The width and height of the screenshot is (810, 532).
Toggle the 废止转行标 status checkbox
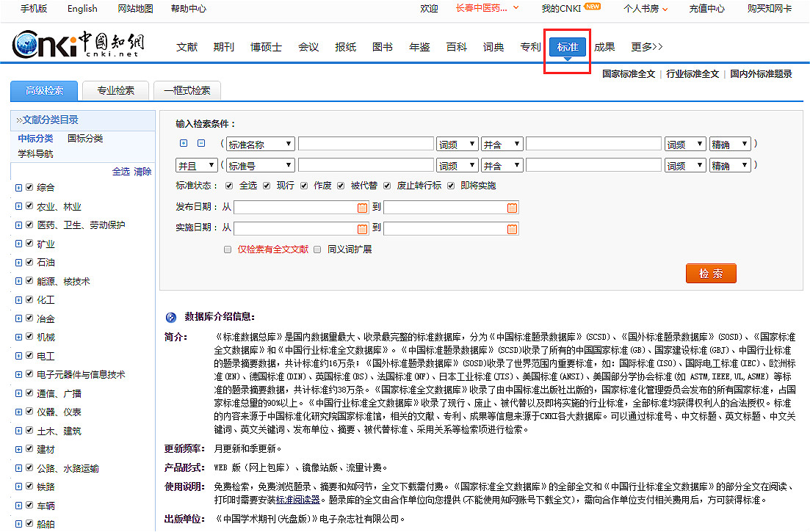[387, 186]
